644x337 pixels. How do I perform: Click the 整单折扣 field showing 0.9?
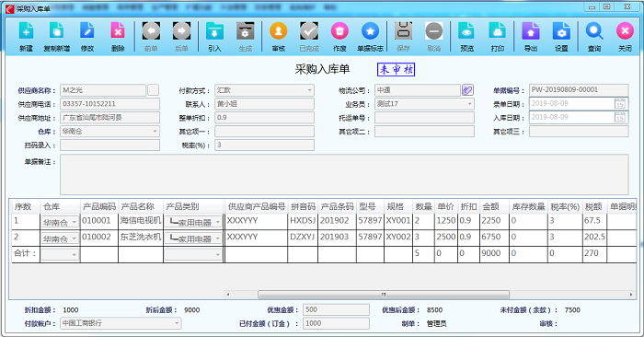click(x=265, y=118)
